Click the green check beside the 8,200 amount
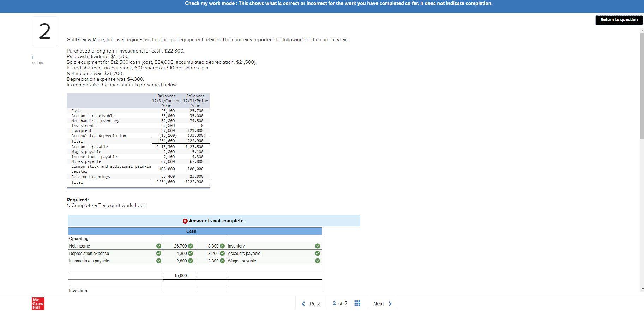The image size is (644, 311). (x=222, y=254)
